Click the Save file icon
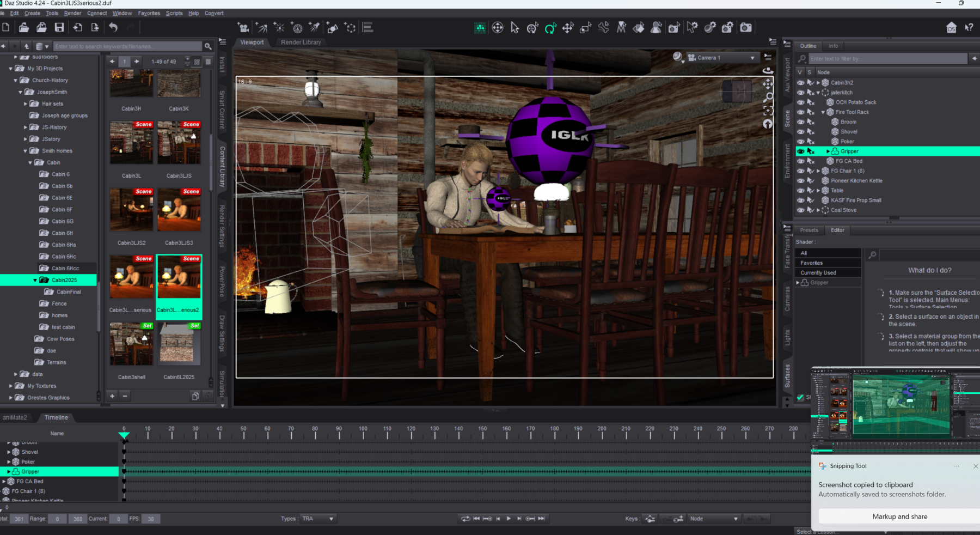 coord(59,28)
